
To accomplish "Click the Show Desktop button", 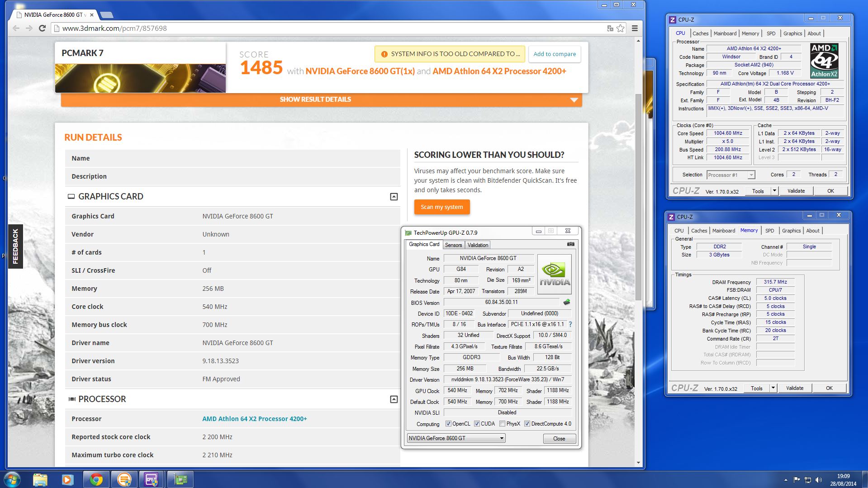I will point(865,479).
